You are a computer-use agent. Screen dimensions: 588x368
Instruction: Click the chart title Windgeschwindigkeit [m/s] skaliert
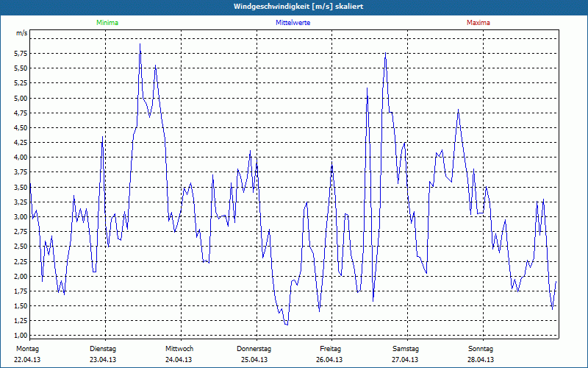pos(298,7)
